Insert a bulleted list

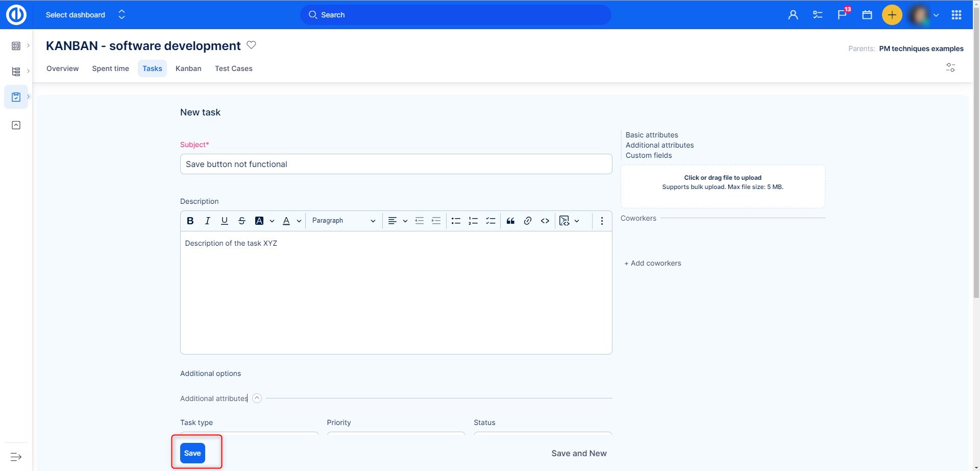point(456,221)
